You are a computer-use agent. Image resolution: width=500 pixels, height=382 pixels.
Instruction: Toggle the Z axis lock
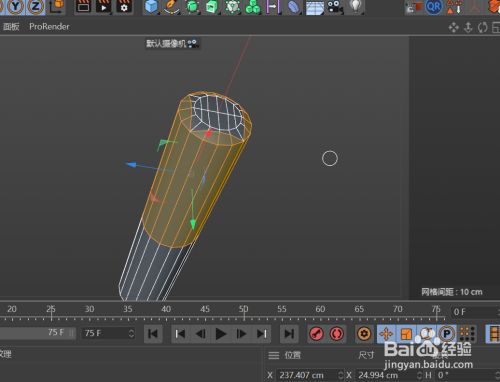pyautogui.click(x=35, y=6)
